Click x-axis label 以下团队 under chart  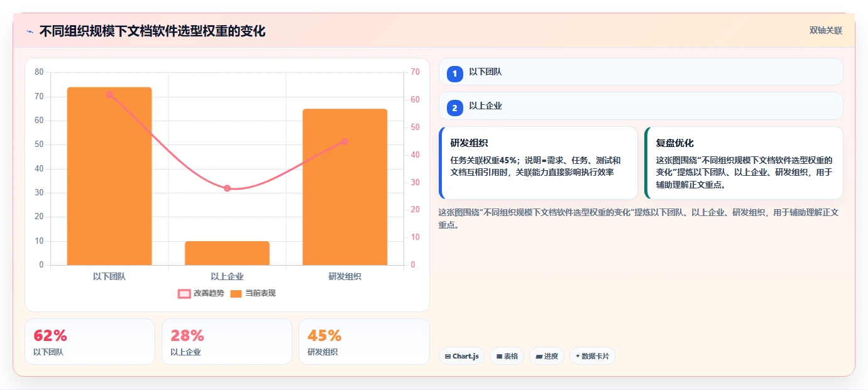click(x=109, y=276)
